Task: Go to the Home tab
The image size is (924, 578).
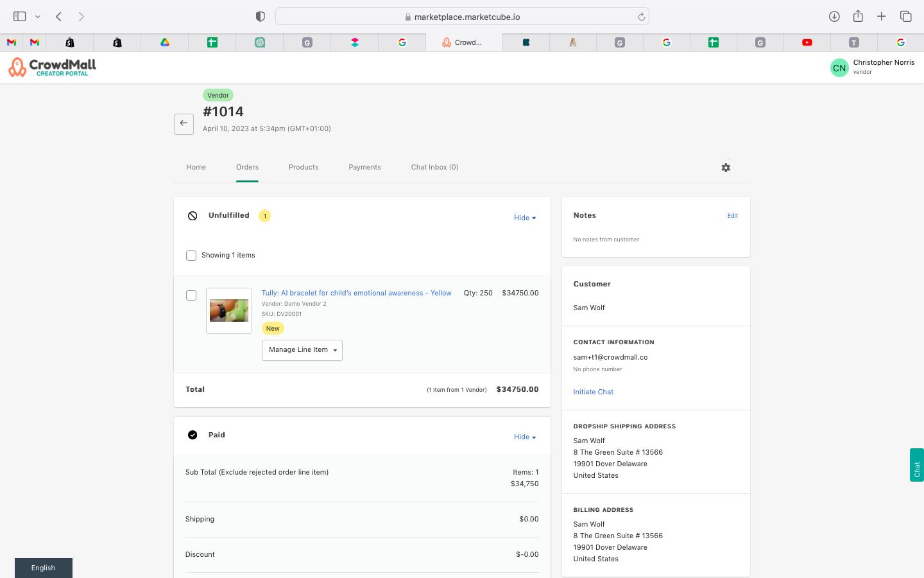Action: 196,167
